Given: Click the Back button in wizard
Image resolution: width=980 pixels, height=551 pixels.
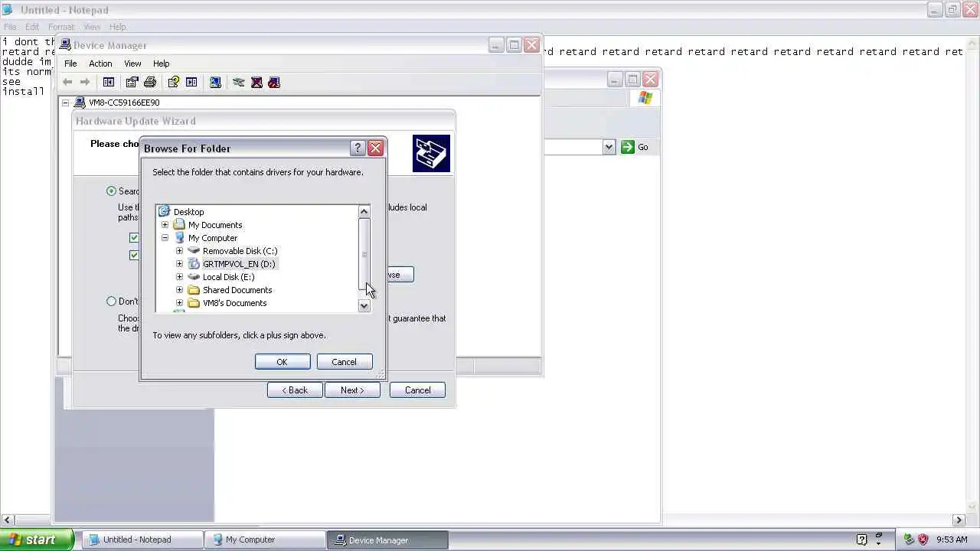Looking at the screenshot, I should tap(295, 390).
